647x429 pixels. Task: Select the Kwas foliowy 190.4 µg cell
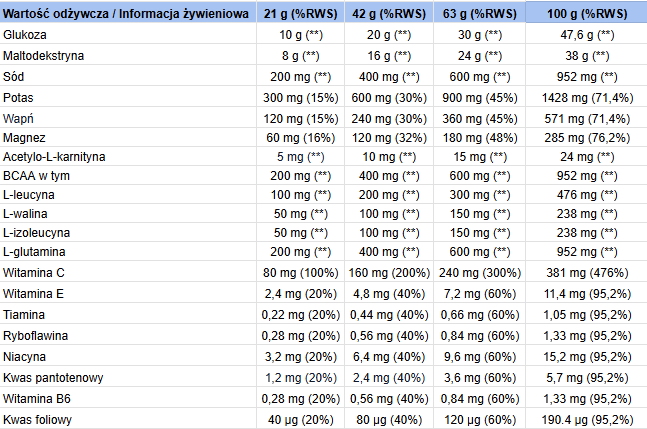[586, 419]
